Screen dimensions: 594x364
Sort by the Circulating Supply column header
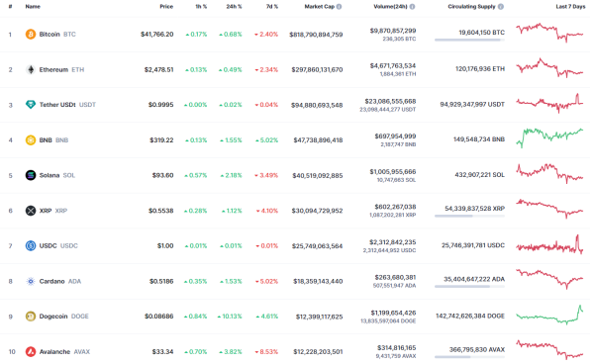[471, 7]
